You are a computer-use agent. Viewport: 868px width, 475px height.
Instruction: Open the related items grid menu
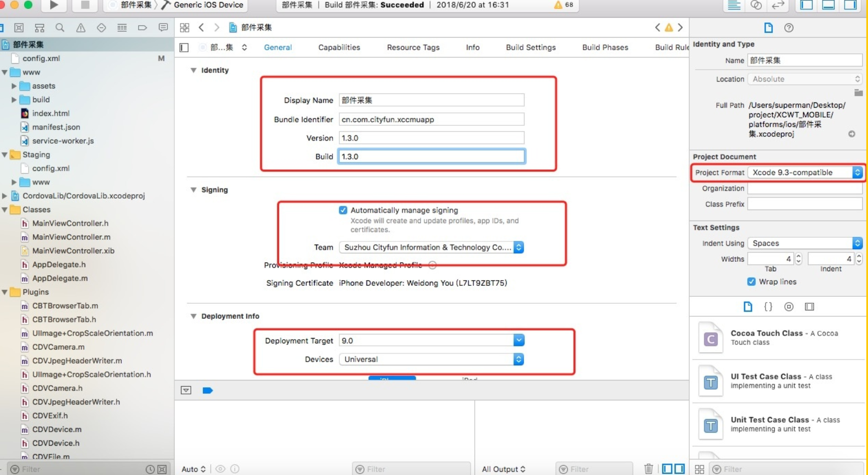point(185,28)
